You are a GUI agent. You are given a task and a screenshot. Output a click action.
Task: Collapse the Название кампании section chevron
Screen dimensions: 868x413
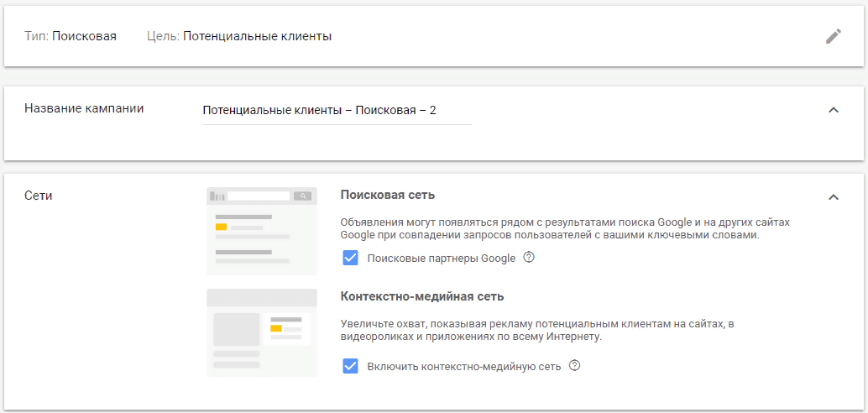point(833,110)
